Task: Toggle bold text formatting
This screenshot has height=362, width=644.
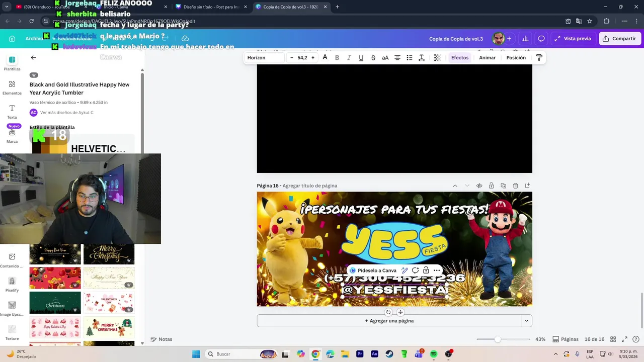Action: coord(337,58)
